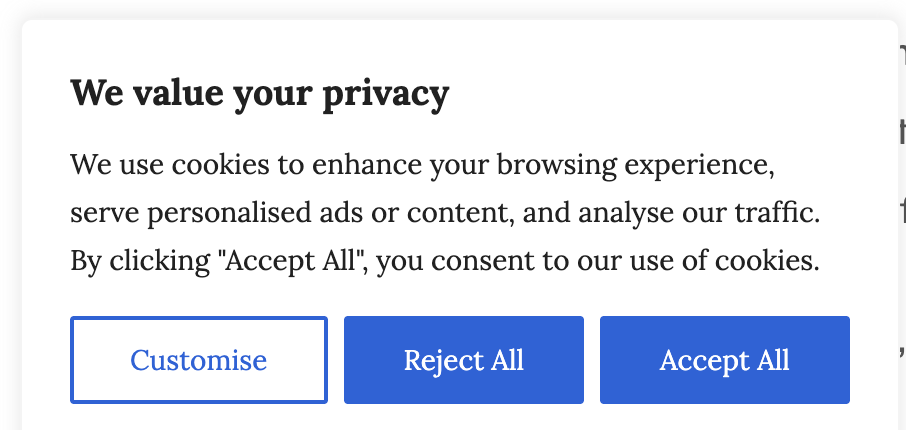Click the phrase "browsing experience"
This screenshot has height=430, width=906.
click(636, 163)
